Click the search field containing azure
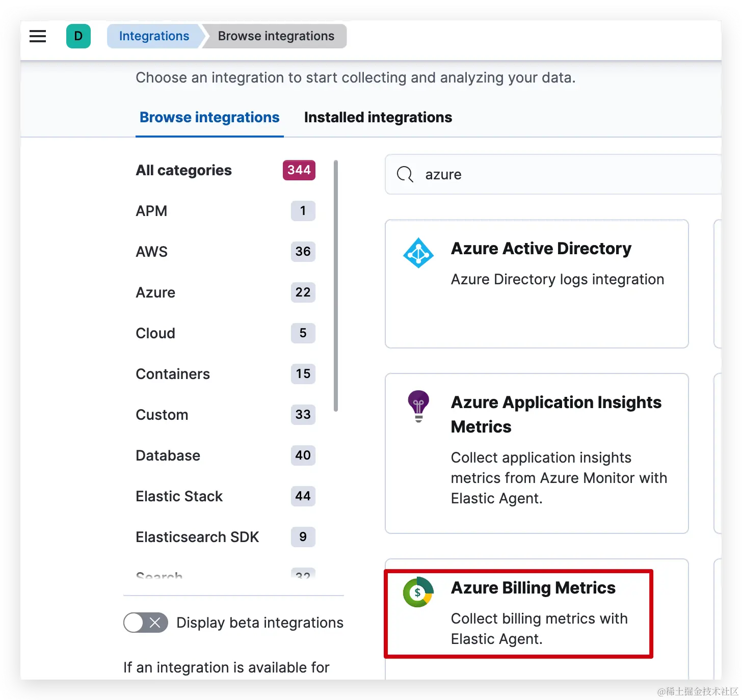The image size is (742, 700). coord(553,174)
